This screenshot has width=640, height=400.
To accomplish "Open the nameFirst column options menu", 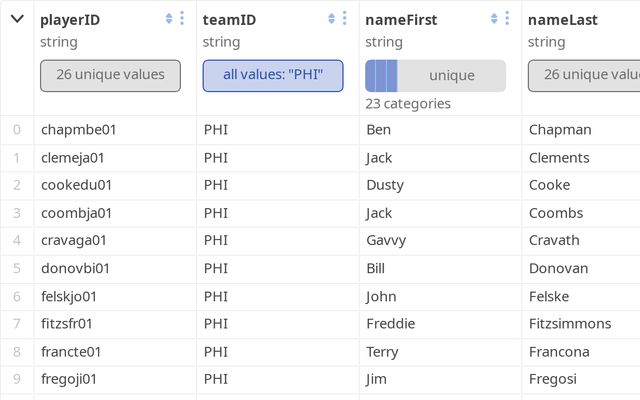I will tap(507, 19).
